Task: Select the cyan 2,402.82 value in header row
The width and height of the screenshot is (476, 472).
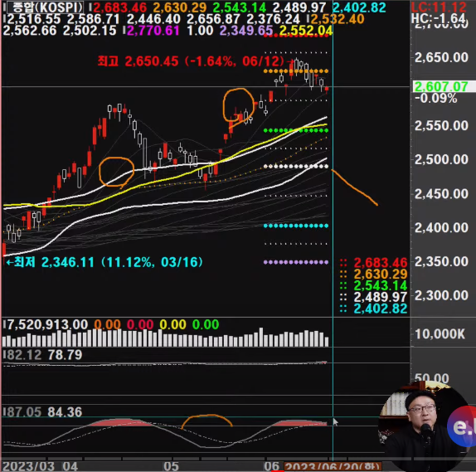Action: pos(359,7)
